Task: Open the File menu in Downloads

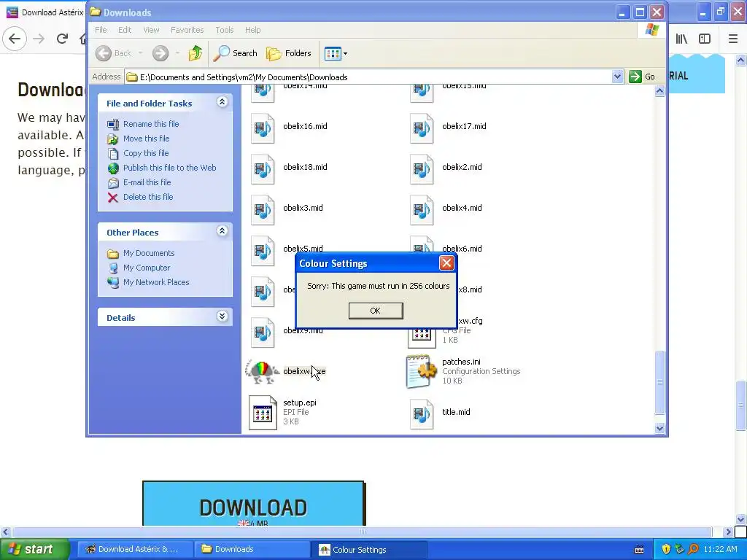Action: coord(101,30)
